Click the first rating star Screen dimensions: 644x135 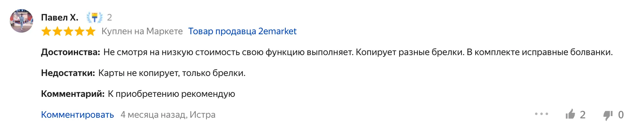[47, 32]
